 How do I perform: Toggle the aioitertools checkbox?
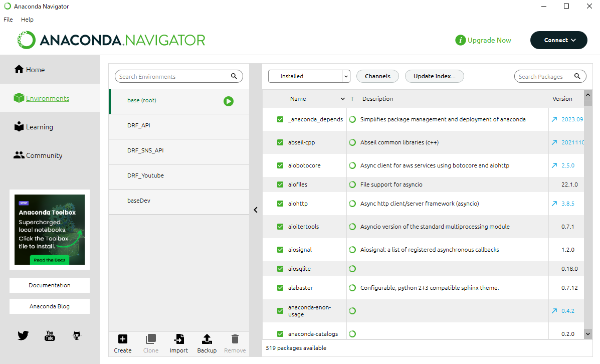pyautogui.click(x=280, y=227)
